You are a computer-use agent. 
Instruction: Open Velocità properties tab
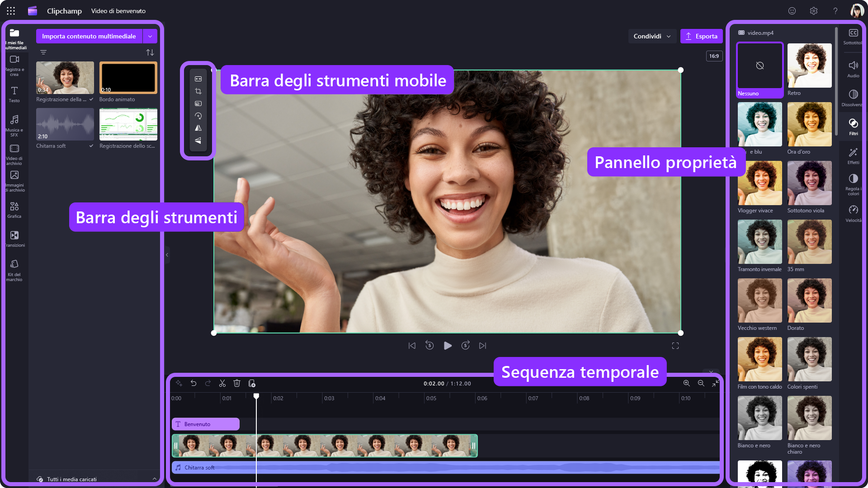click(853, 214)
